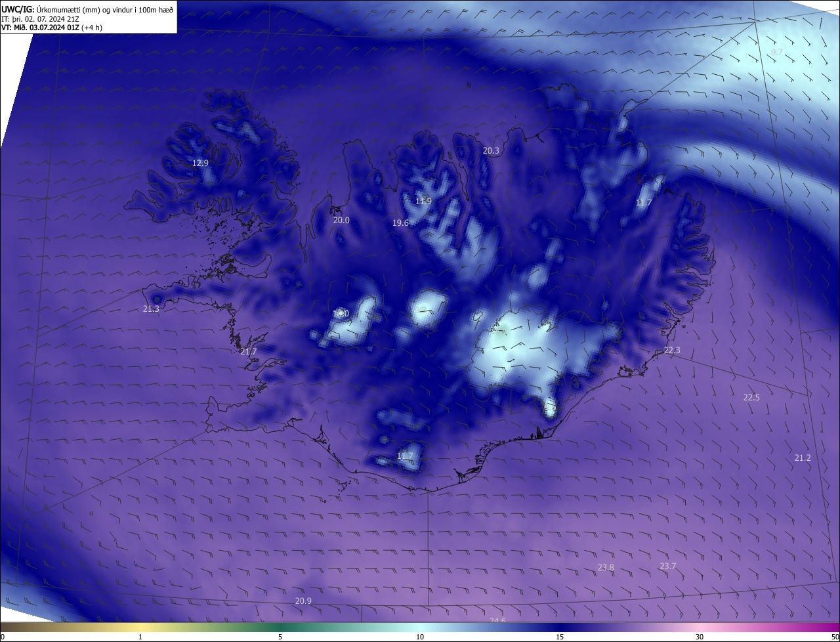Click the 22.3 value on the map
The image size is (840, 642).
point(672,350)
